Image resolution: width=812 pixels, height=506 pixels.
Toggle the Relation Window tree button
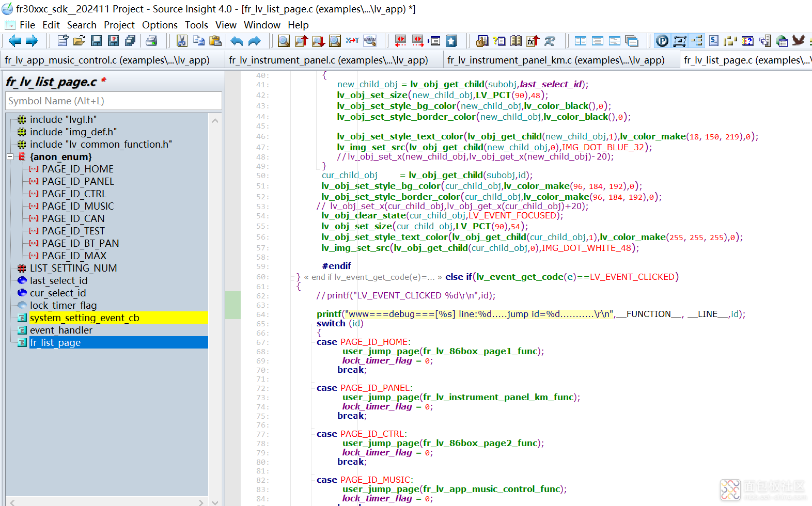(697, 41)
